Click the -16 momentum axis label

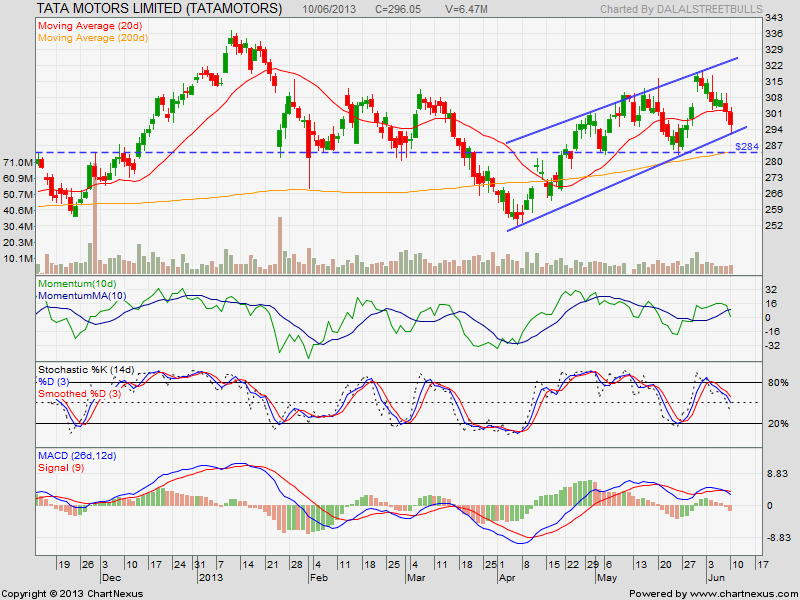tap(770, 332)
